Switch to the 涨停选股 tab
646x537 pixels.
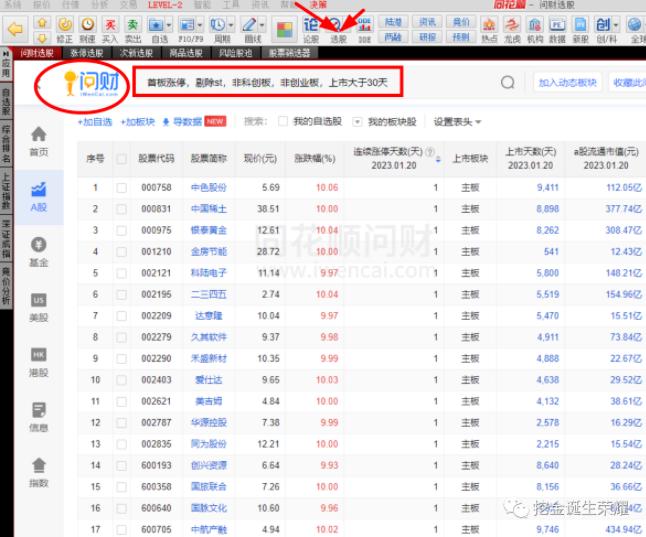[x=87, y=53]
